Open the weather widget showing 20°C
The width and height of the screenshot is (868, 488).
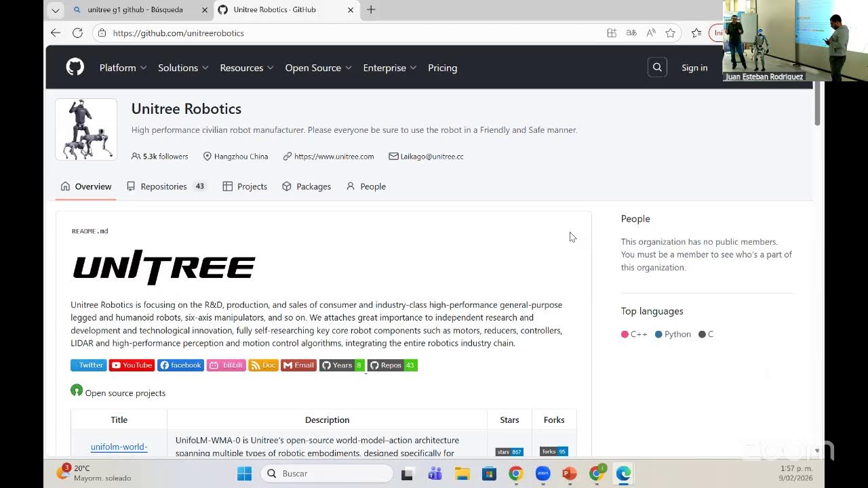point(94,473)
